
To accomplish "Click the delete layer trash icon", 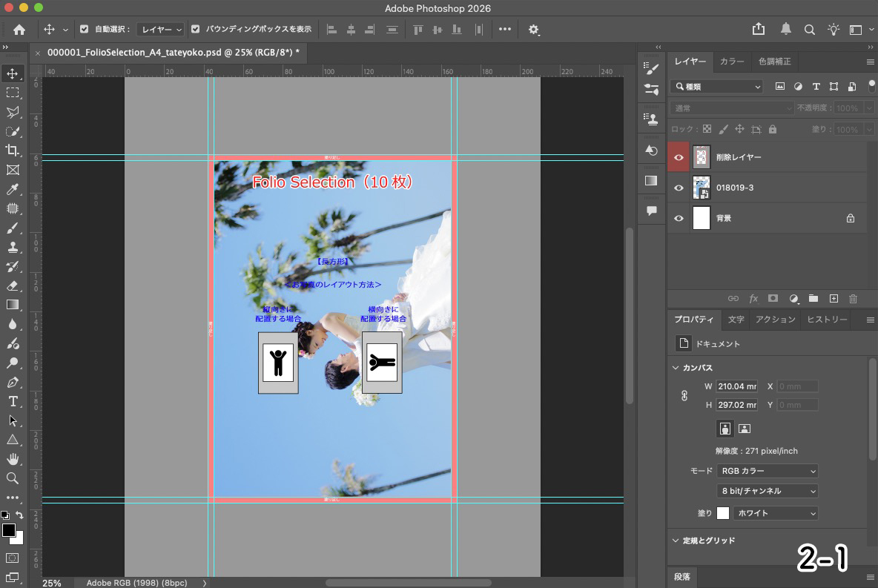I will (853, 298).
